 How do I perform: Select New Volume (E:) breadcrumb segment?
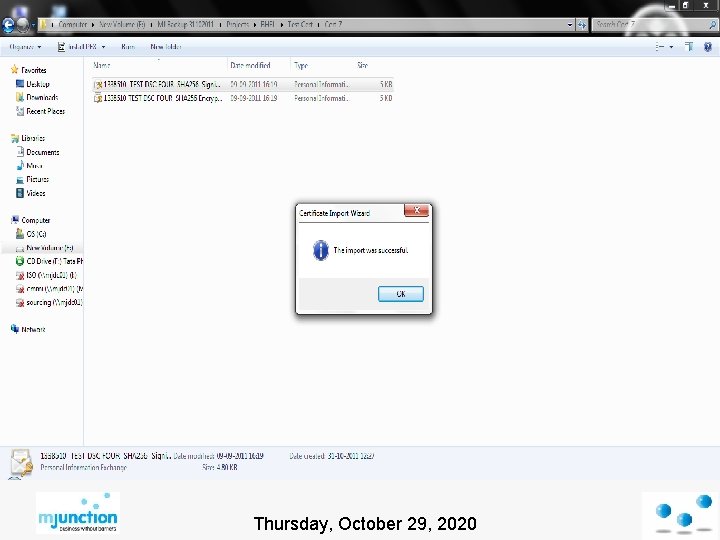122,24
